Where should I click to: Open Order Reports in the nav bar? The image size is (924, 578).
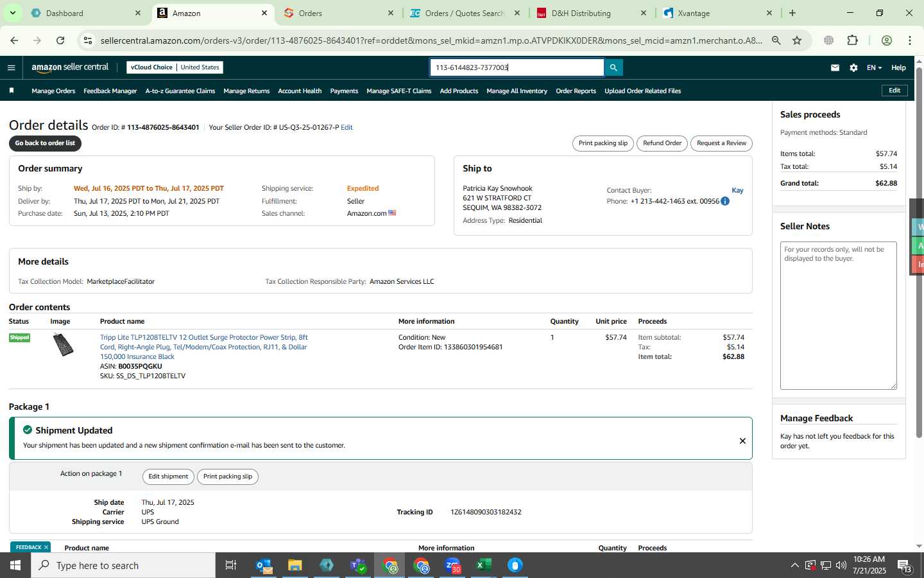(x=576, y=91)
